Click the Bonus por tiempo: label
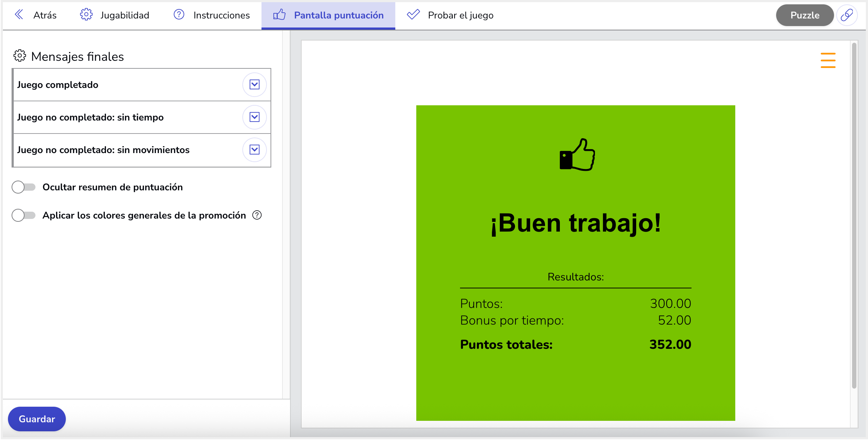Image resolution: width=868 pixels, height=440 pixels. point(512,321)
